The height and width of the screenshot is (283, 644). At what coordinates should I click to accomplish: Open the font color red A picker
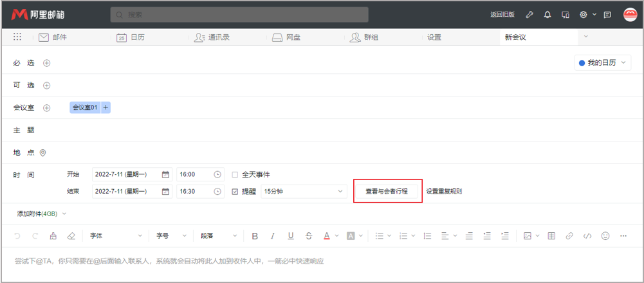[x=327, y=236]
